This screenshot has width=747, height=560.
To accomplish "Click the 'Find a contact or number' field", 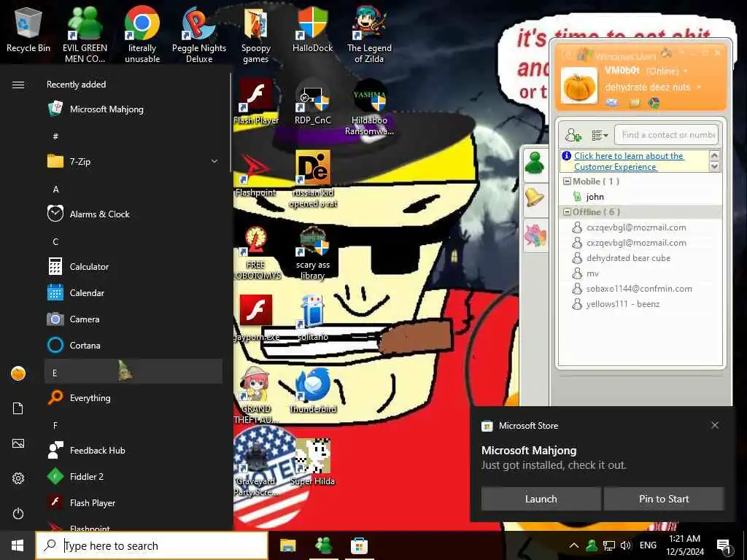I will pyautogui.click(x=667, y=135).
